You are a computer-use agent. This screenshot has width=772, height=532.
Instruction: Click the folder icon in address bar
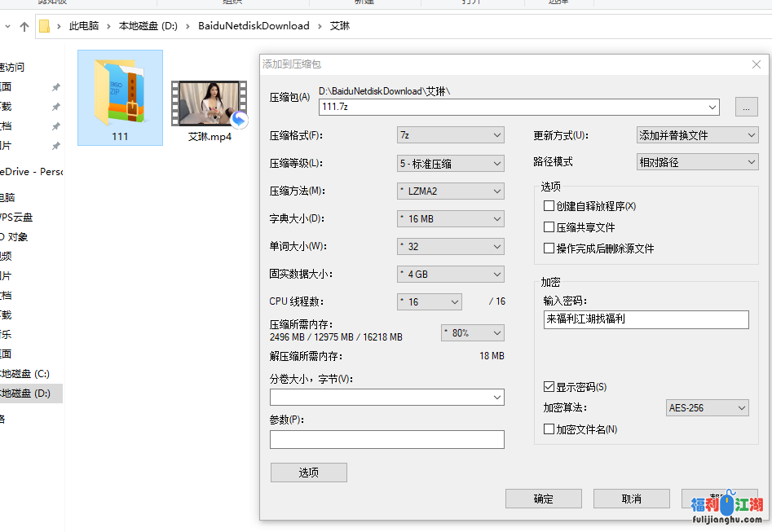click(46, 26)
